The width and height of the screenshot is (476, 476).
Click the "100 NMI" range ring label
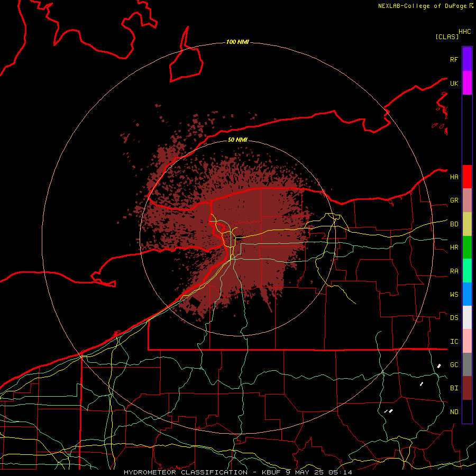tap(237, 42)
